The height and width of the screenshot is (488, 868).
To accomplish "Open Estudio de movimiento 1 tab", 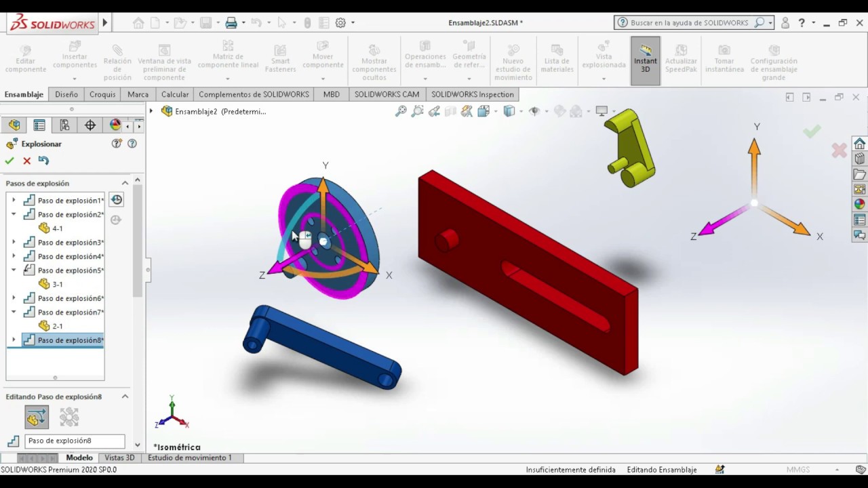I will coord(190,457).
